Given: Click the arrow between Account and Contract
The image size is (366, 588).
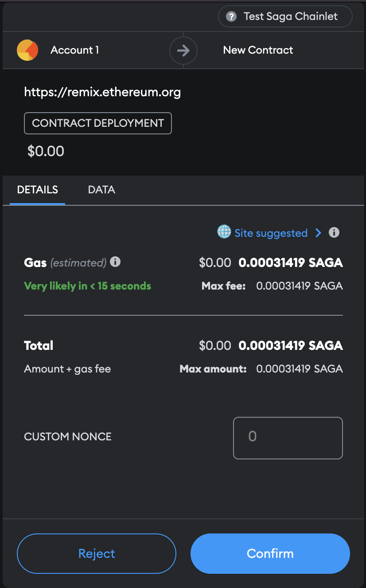Looking at the screenshot, I should pyautogui.click(x=183, y=50).
